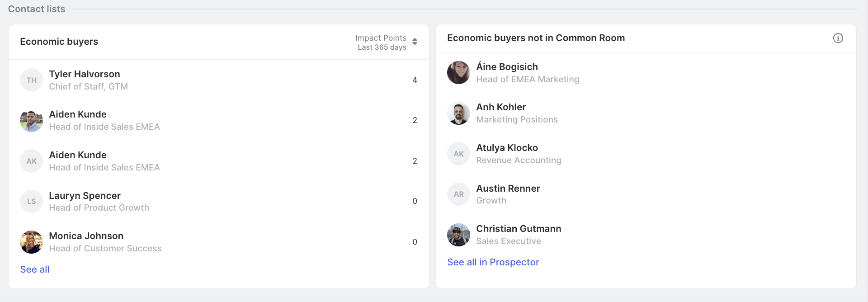The image size is (868, 302).
Task: Open Monica Johnson's contact name
Action: (x=86, y=236)
